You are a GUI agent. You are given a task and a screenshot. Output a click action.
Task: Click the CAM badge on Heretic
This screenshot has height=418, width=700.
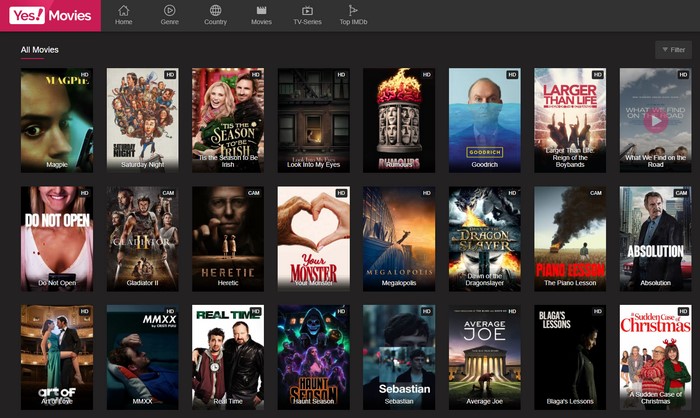coord(254,193)
